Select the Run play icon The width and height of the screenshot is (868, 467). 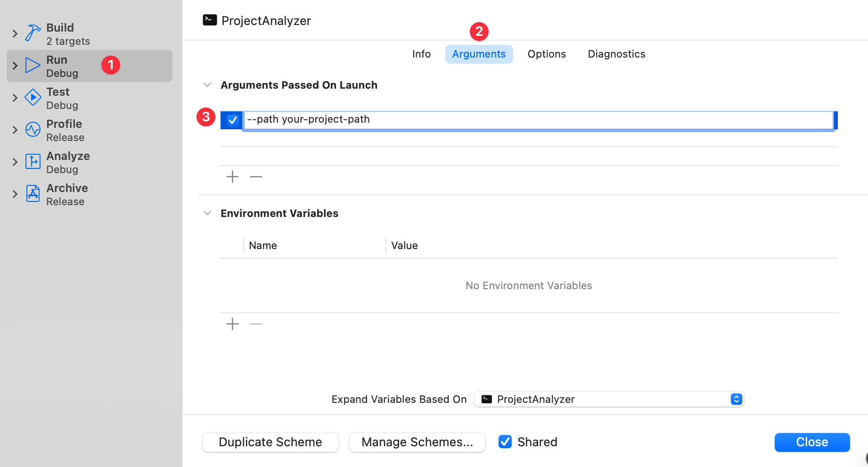[x=33, y=66]
